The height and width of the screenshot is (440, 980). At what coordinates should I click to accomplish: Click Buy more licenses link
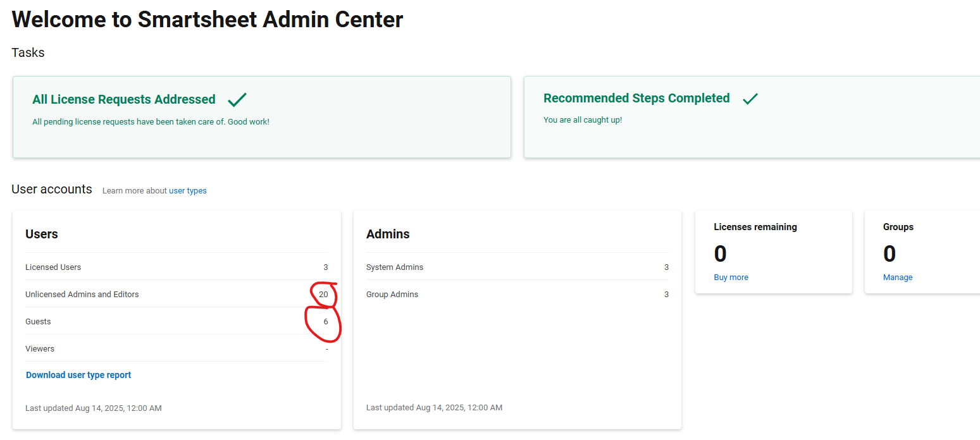(x=731, y=277)
